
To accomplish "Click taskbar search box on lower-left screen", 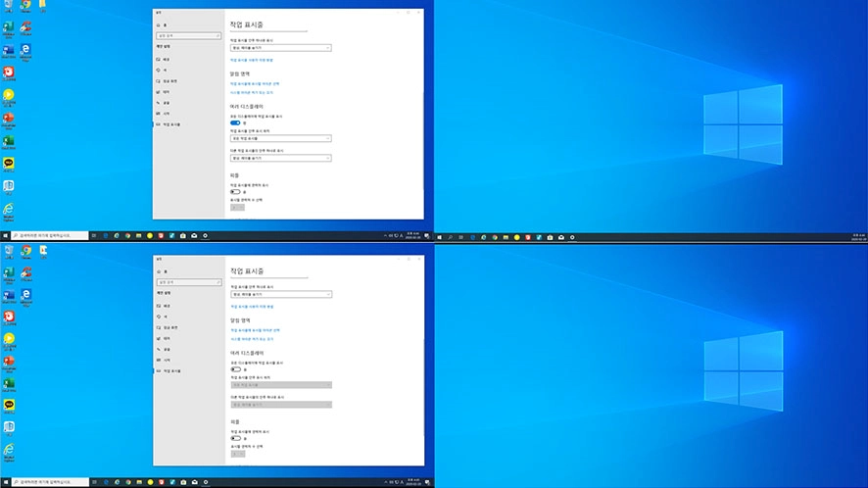I will coord(50,482).
